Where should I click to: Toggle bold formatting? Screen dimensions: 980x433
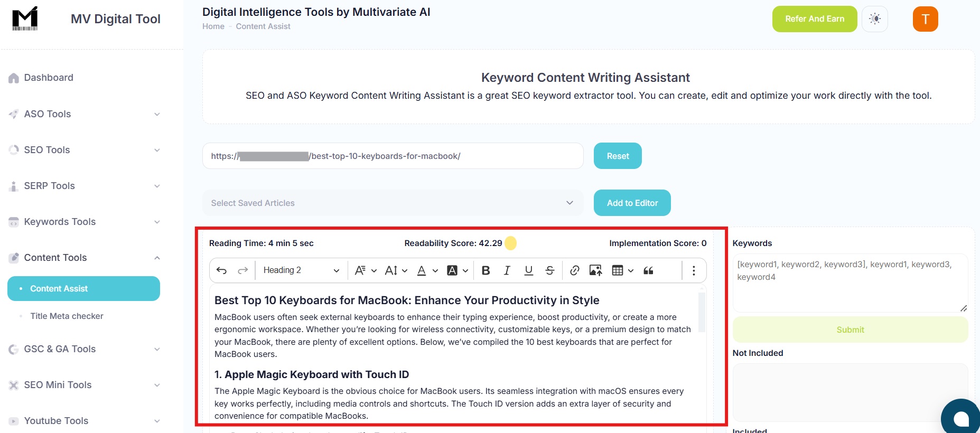tap(486, 270)
